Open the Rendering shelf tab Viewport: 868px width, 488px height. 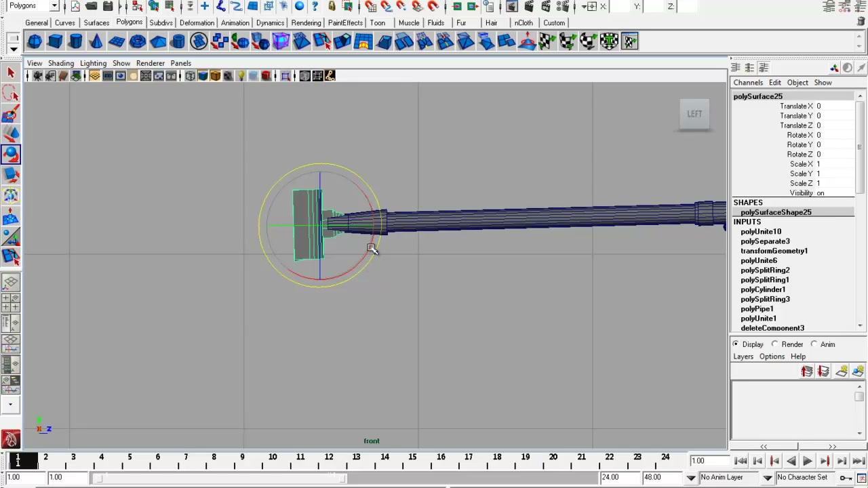pyautogui.click(x=306, y=22)
